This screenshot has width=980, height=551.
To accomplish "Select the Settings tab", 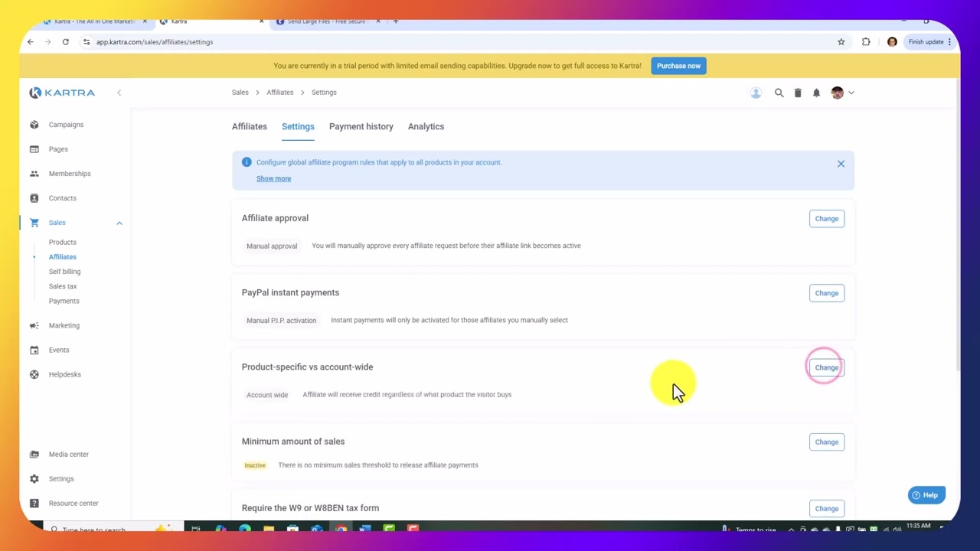I will click(x=298, y=126).
